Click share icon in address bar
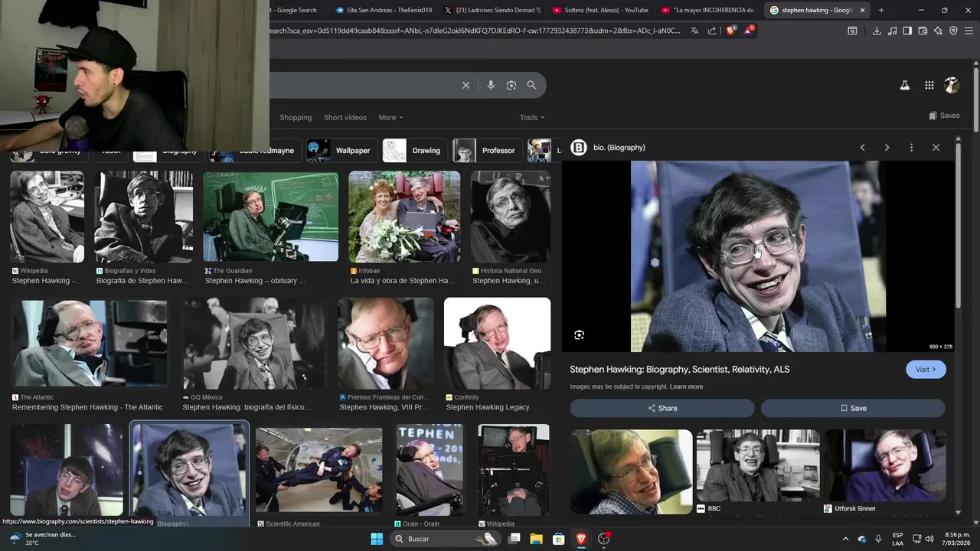Screen dimensions: 980x551 coord(712,31)
